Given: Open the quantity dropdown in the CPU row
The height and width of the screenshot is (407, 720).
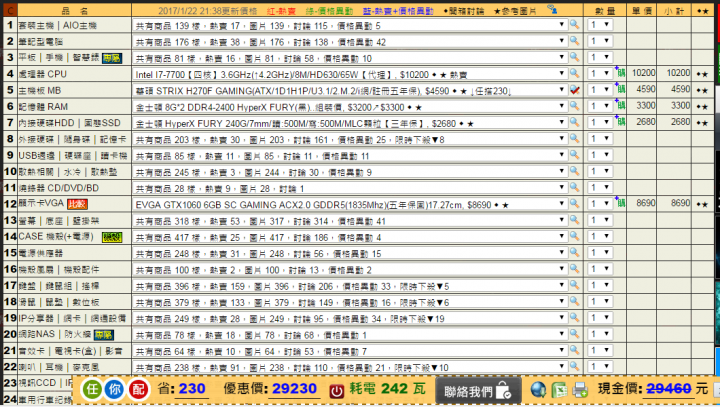Looking at the screenshot, I should [x=600, y=73].
